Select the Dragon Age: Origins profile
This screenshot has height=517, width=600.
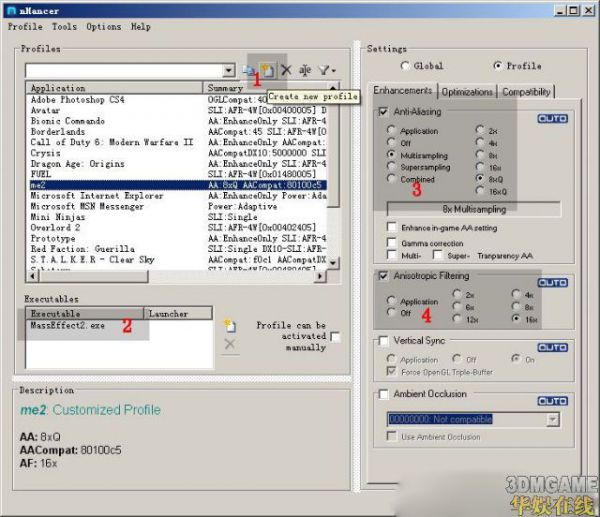point(178,164)
